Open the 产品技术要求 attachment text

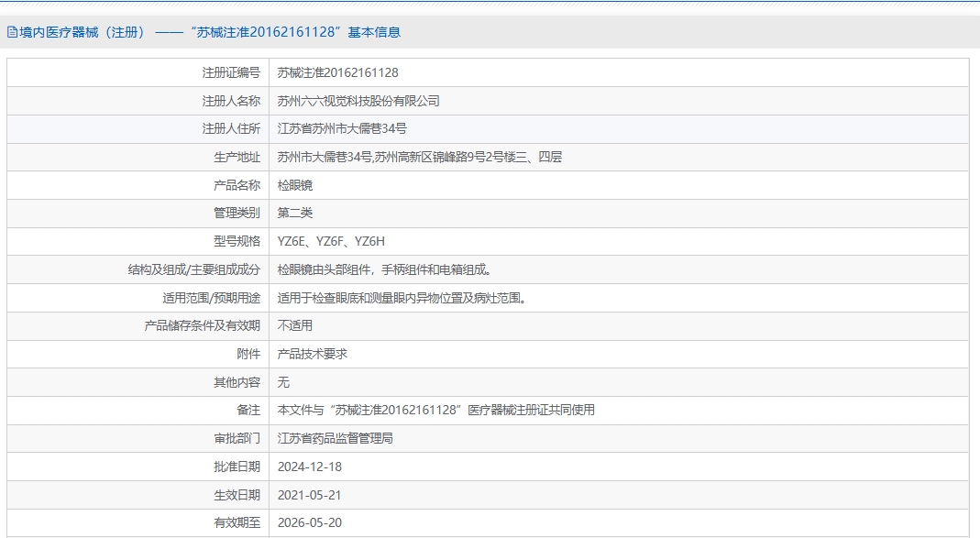pyautogui.click(x=313, y=354)
